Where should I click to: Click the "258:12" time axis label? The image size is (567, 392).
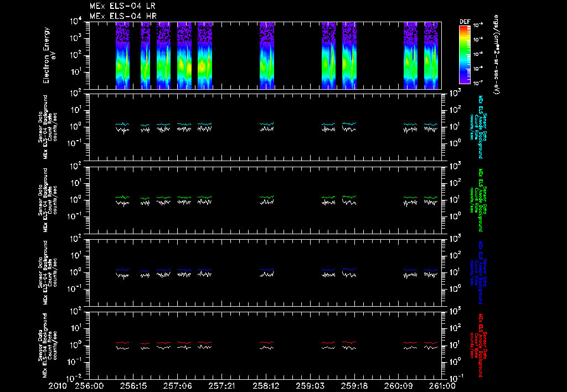(266, 386)
